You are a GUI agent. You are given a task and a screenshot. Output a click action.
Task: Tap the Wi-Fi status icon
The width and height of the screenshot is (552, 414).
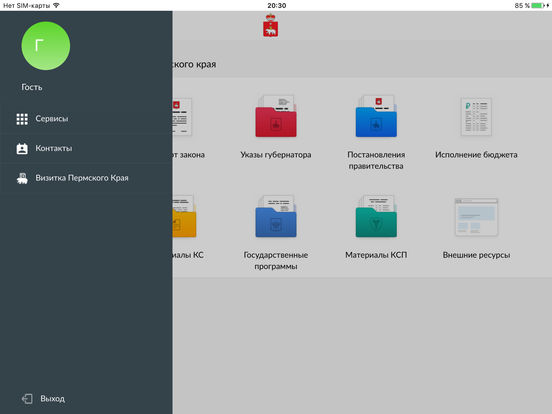[x=56, y=5]
